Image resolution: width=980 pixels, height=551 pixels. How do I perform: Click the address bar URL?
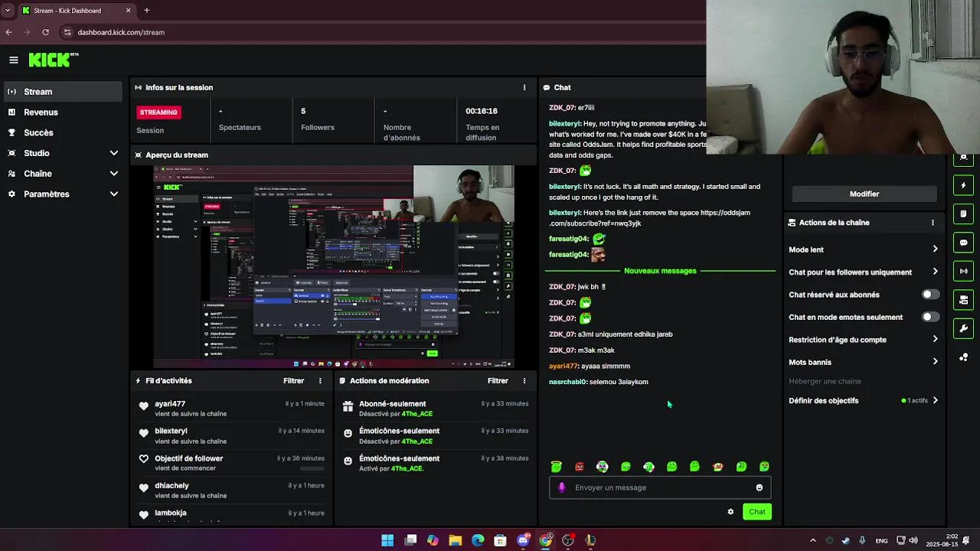(x=121, y=32)
